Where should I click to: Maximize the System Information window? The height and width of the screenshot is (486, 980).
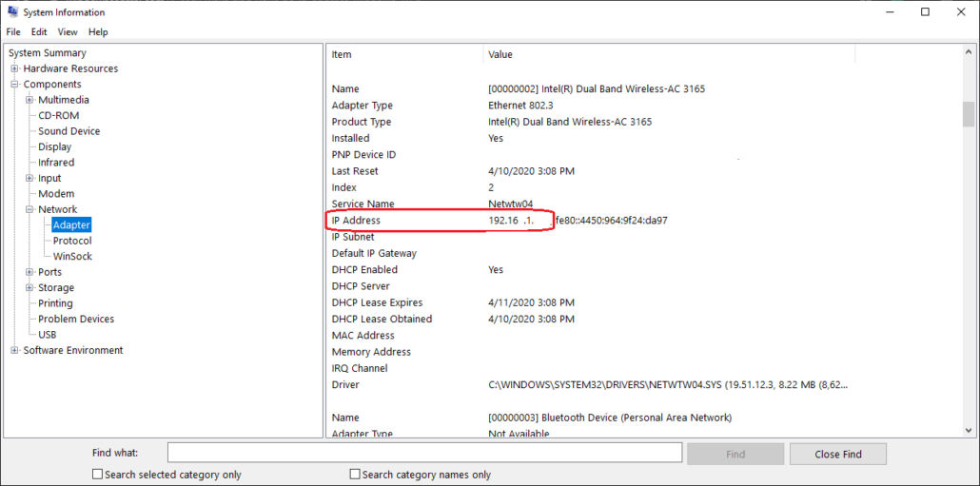925,11
